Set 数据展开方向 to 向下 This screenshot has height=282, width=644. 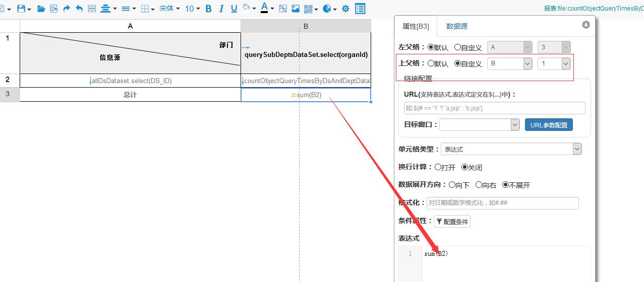tap(452, 185)
